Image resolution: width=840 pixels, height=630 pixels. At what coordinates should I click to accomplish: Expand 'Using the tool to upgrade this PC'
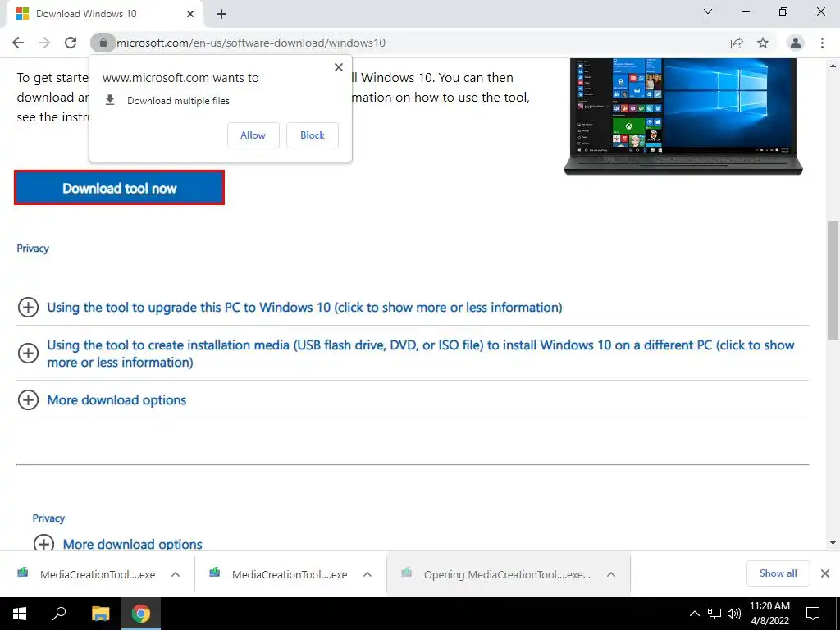(304, 308)
